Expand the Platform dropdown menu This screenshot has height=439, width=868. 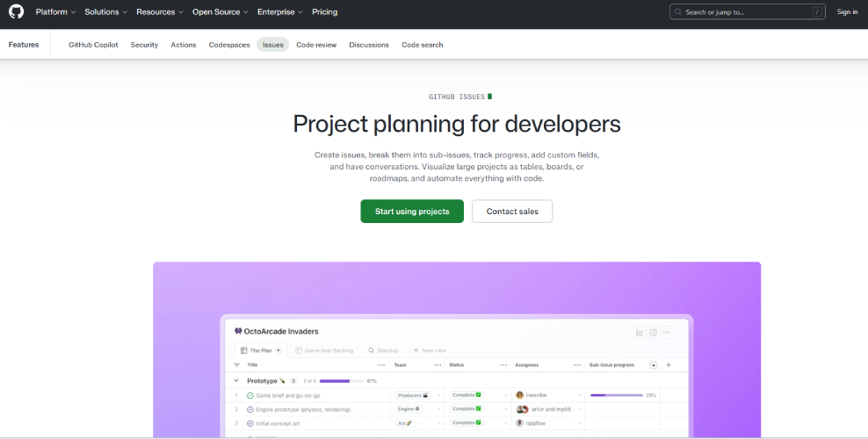(x=54, y=12)
